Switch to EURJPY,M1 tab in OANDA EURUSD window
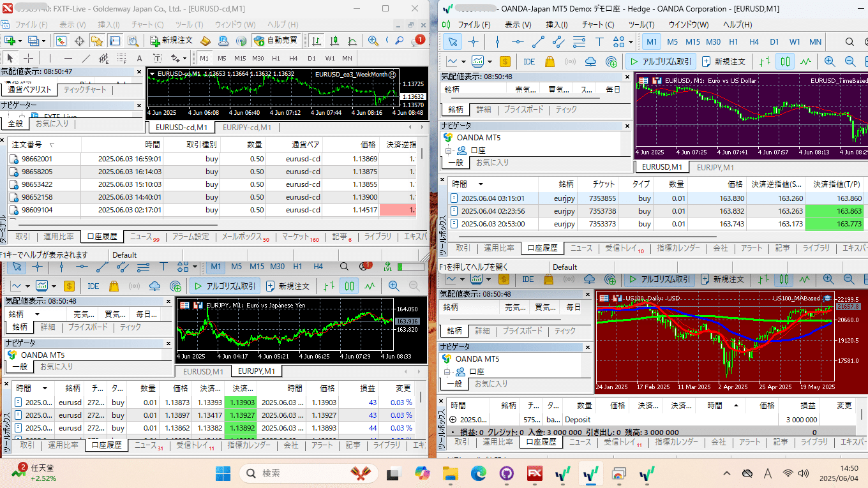This screenshot has width=868, height=488. tap(715, 167)
